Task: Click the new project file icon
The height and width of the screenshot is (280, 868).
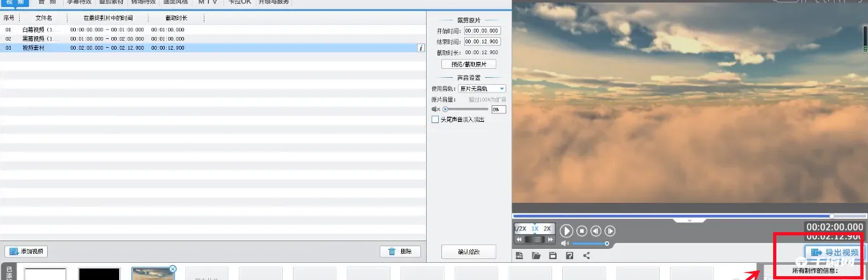Action: click(520, 256)
